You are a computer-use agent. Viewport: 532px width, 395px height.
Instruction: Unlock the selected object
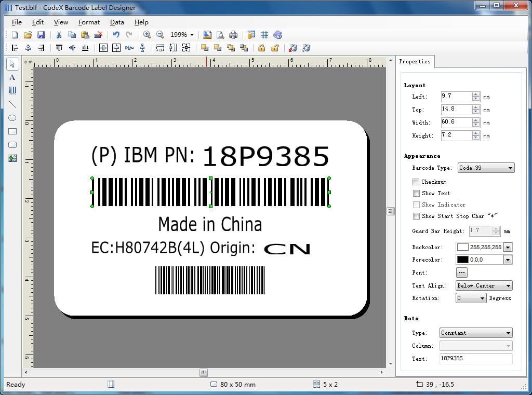(275, 48)
